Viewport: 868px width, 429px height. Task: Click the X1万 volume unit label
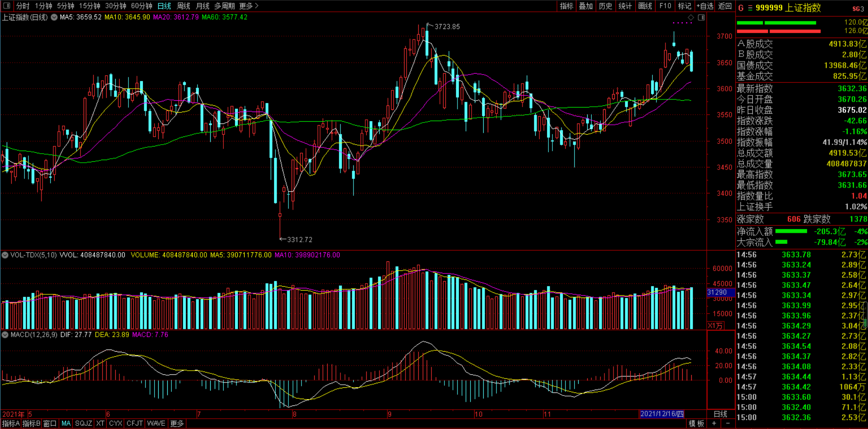(x=716, y=325)
